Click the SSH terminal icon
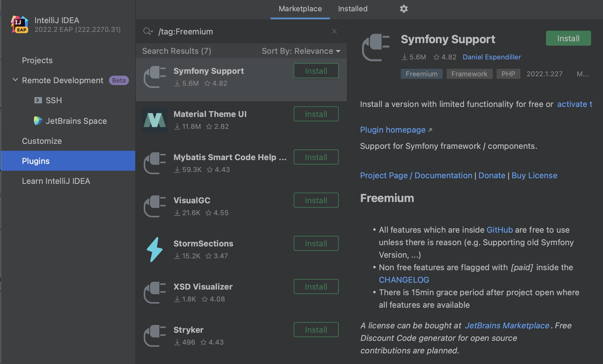603x364 pixels. 38,100
